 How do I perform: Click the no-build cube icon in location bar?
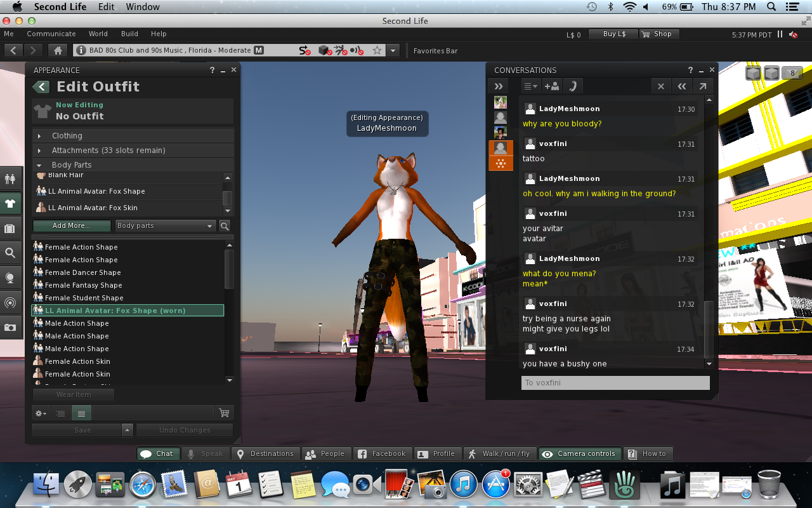pos(324,50)
